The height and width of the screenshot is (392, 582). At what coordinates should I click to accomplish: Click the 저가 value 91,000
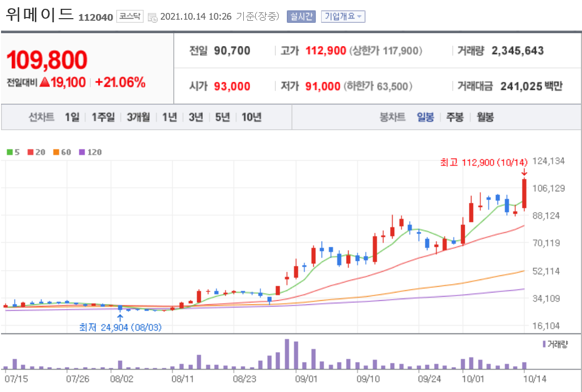[x=323, y=87]
